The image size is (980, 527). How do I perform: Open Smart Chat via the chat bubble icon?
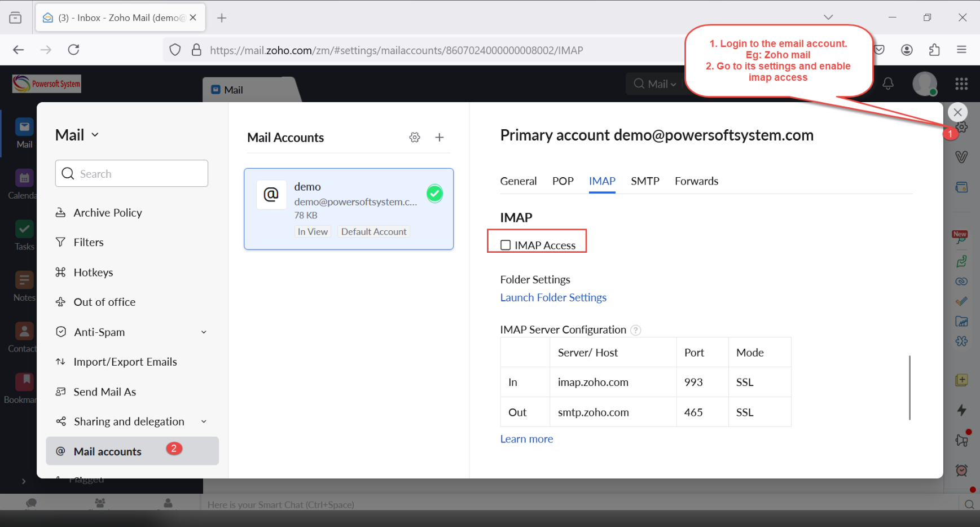tap(31, 503)
